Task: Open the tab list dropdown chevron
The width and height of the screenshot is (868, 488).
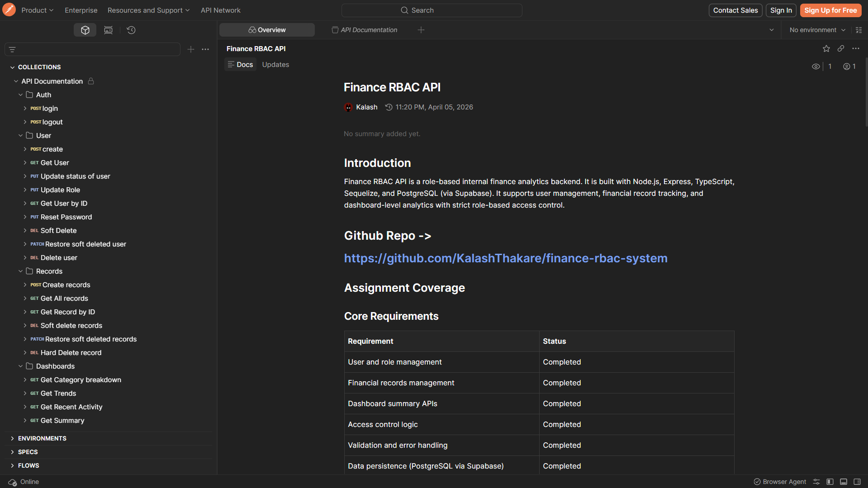Action: 772,30
